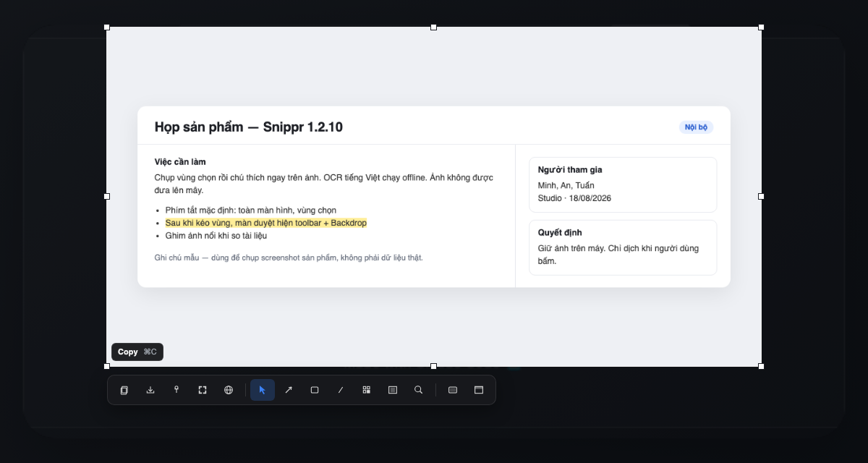This screenshot has height=463, width=868.
Task: Click the top-right selection handle
Action: pyautogui.click(x=761, y=27)
